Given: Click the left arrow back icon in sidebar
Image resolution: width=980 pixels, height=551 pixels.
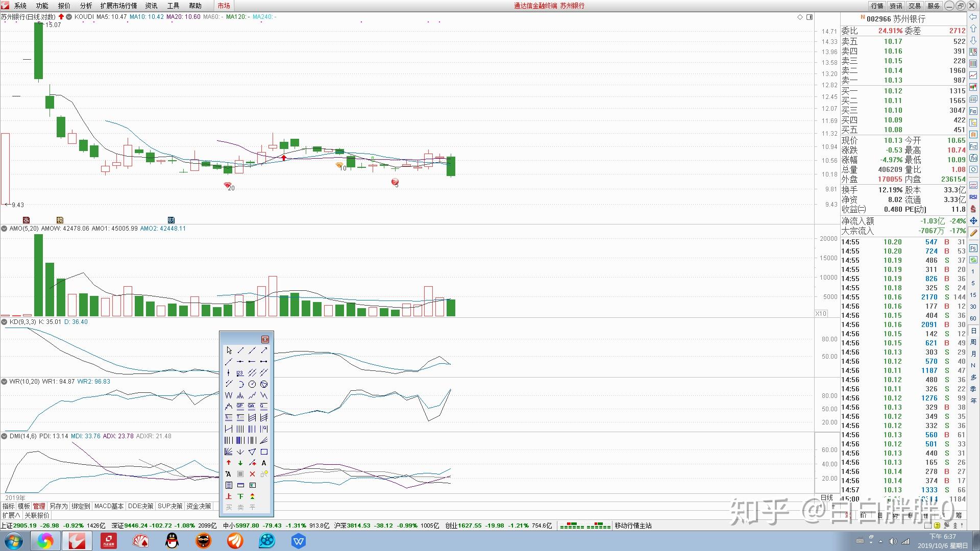Looking at the screenshot, I should tap(973, 17).
